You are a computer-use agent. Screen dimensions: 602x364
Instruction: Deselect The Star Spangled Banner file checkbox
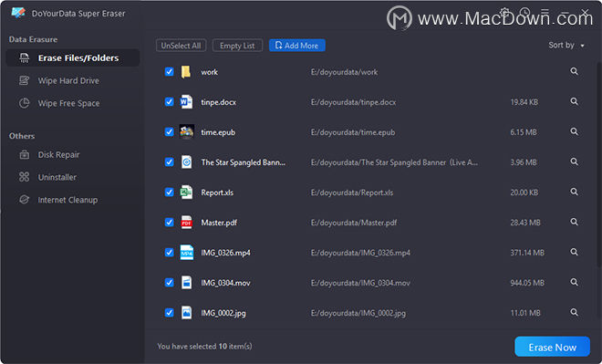tap(170, 162)
